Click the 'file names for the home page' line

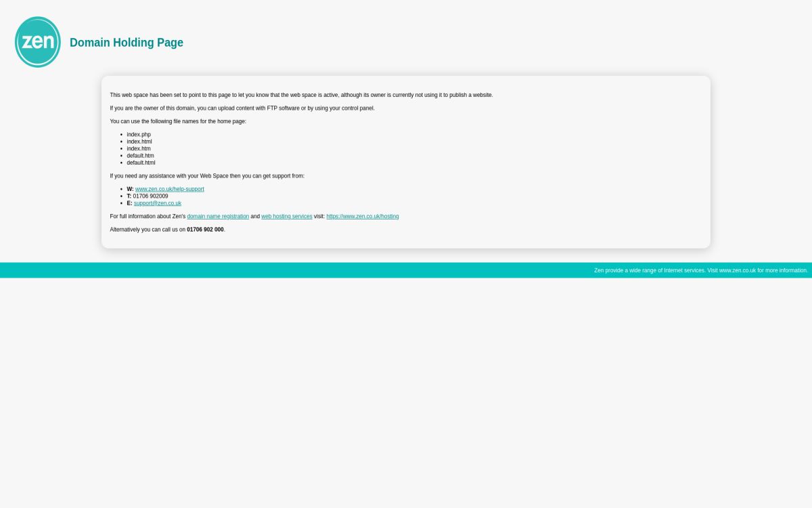coord(178,121)
